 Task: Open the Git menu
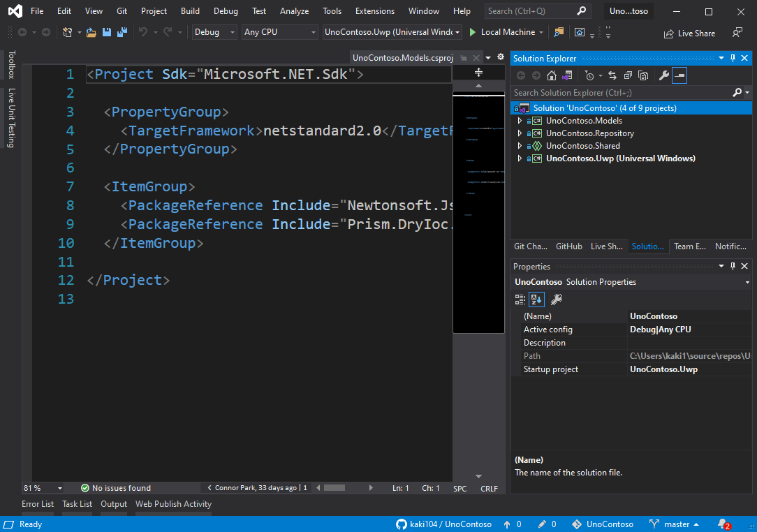122,10
